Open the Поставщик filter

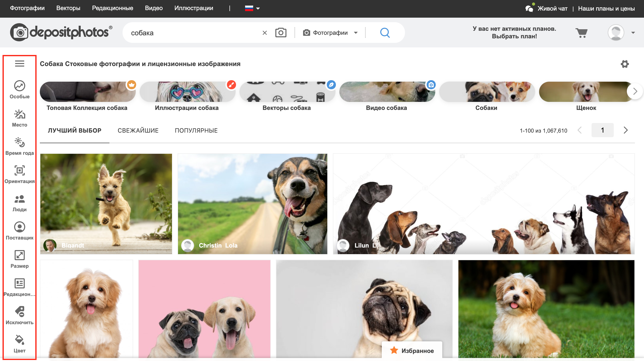click(x=20, y=231)
